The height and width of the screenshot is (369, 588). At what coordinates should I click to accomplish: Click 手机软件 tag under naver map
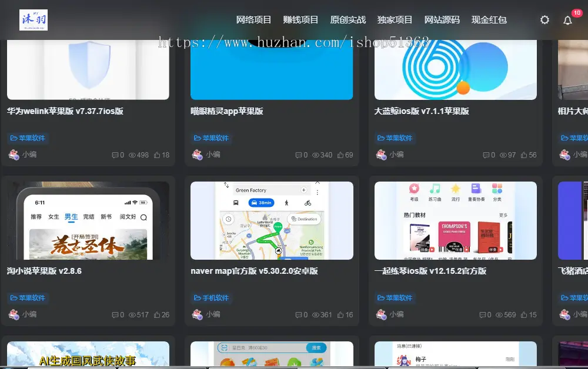pos(212,298)
